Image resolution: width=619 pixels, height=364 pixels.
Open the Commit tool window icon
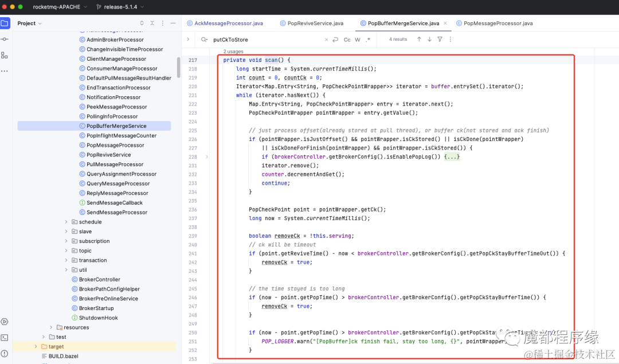pos(5,39)
